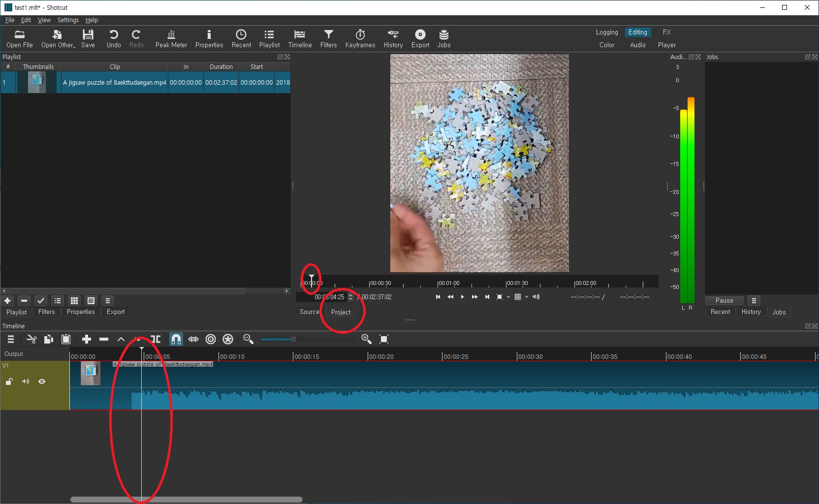Switch playlist to details view
The width and height of the screenshot is (819, 504).
(x=58, y=301)
